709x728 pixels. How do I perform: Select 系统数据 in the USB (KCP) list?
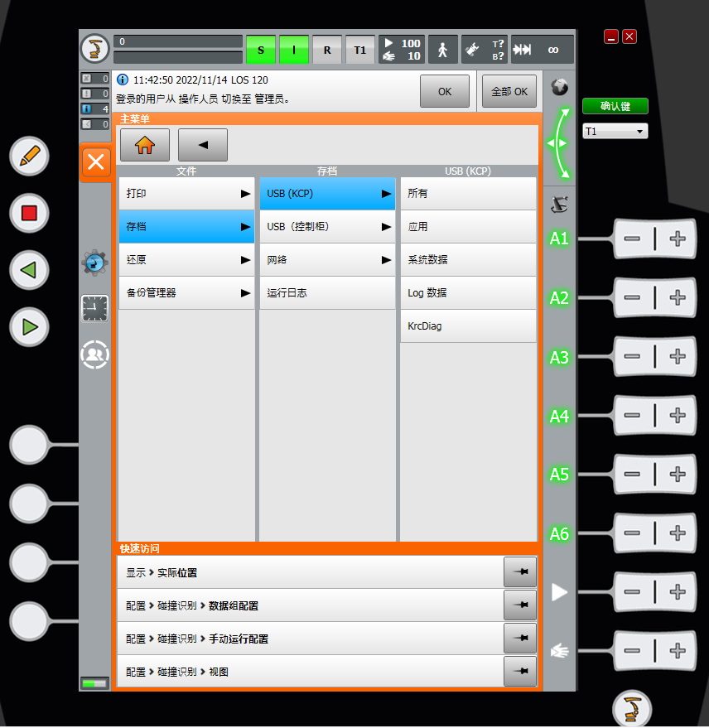coord(468,259)
